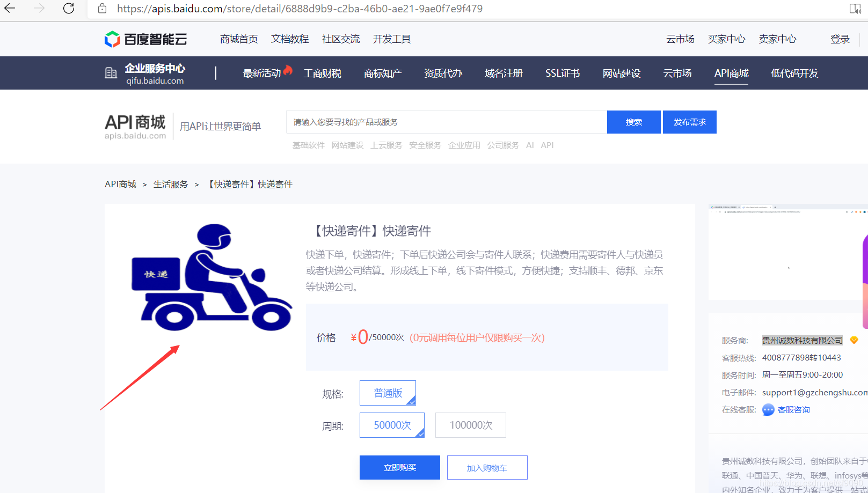
Task: Open 文档教程 in top navigation
Action: point(290,39)
